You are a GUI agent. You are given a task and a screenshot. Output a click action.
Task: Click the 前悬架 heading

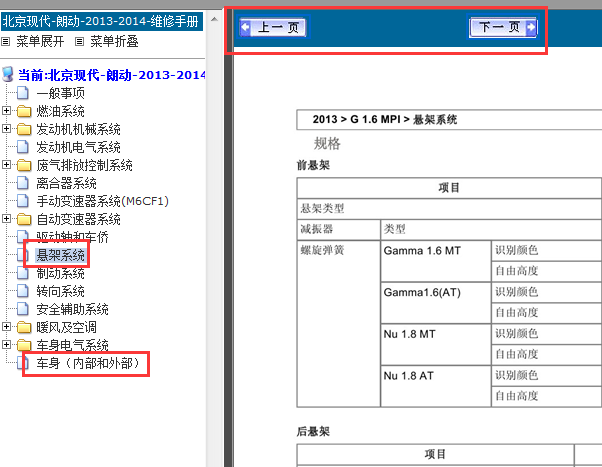coord(313,165)
